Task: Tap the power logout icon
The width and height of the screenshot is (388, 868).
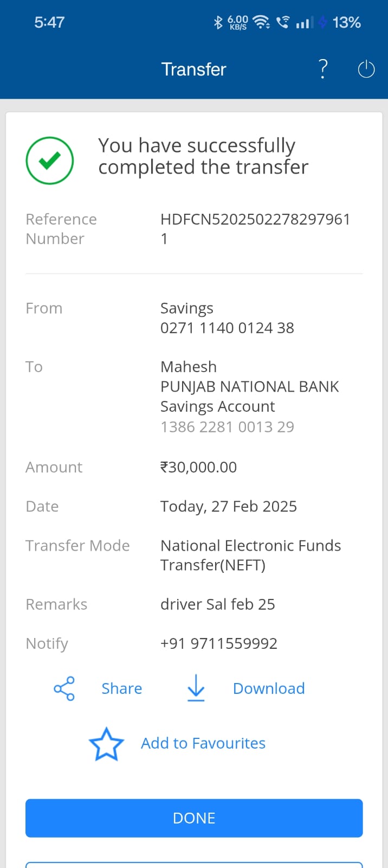Action: [366, 69]
